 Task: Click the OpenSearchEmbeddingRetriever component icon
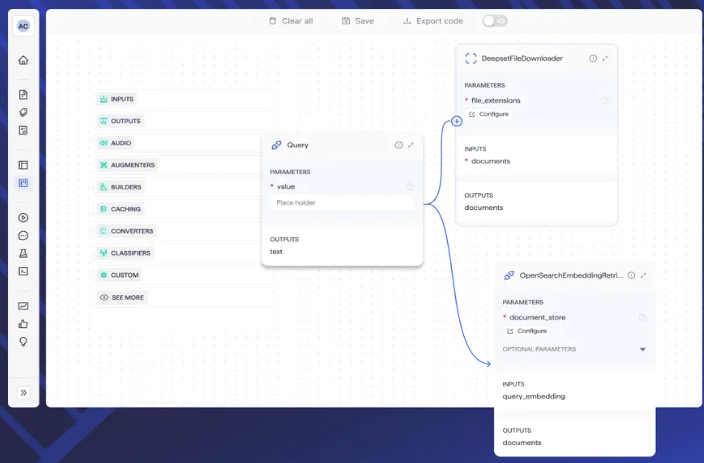pos(509,275)
